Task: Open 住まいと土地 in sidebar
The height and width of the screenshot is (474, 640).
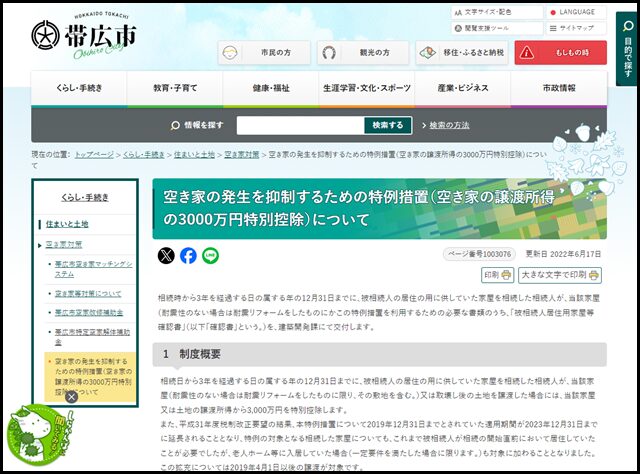Action: (67, 224)
